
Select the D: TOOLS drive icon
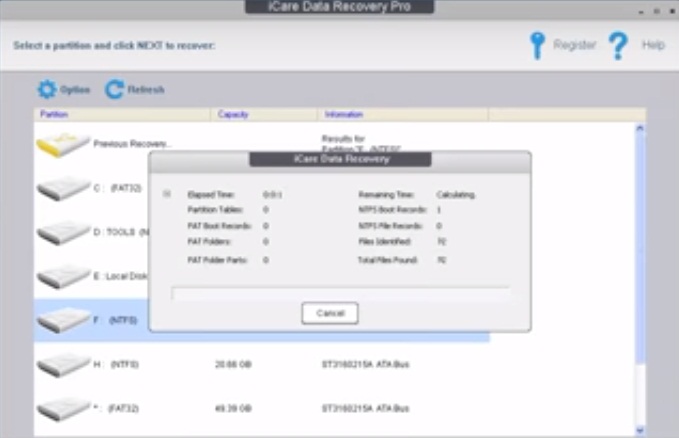pos(63,232)
